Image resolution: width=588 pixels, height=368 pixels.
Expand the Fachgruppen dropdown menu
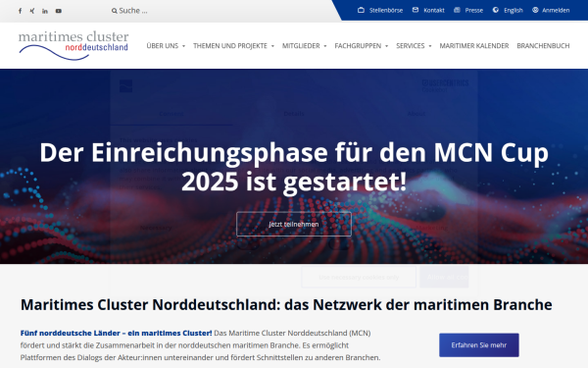(x=361, y=46)
